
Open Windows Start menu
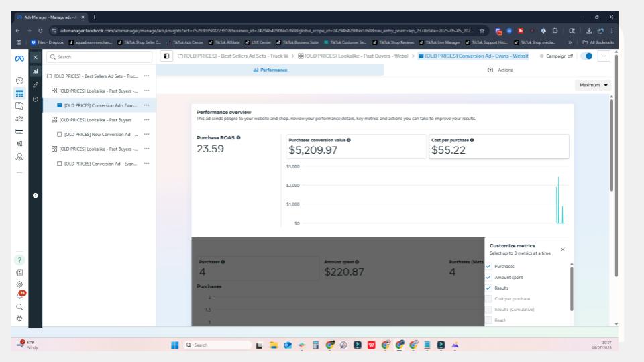click(174, 345)
